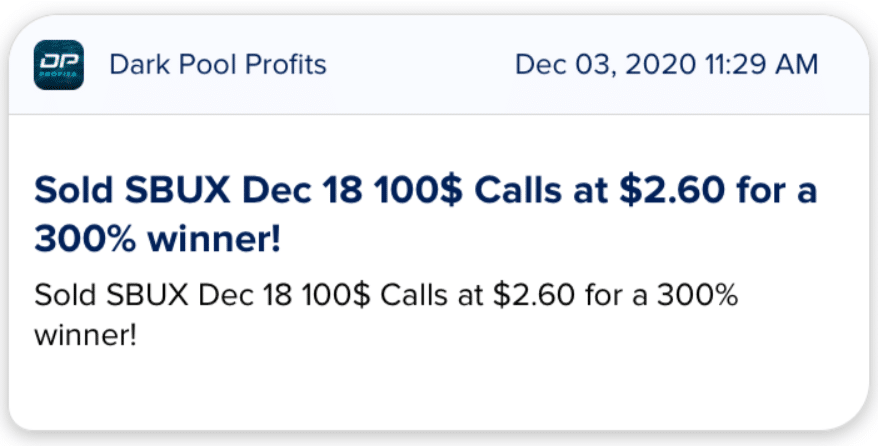Screen dimensions: 878x446
Task: Open the bold Sold SBUX alert headline
Action: click(x=426, y=215)
